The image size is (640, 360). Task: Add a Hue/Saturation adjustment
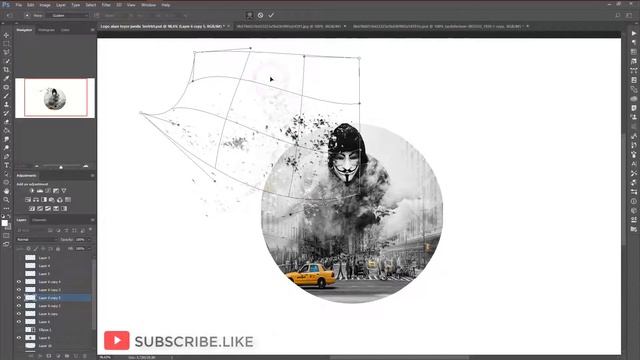click(28, 200)
